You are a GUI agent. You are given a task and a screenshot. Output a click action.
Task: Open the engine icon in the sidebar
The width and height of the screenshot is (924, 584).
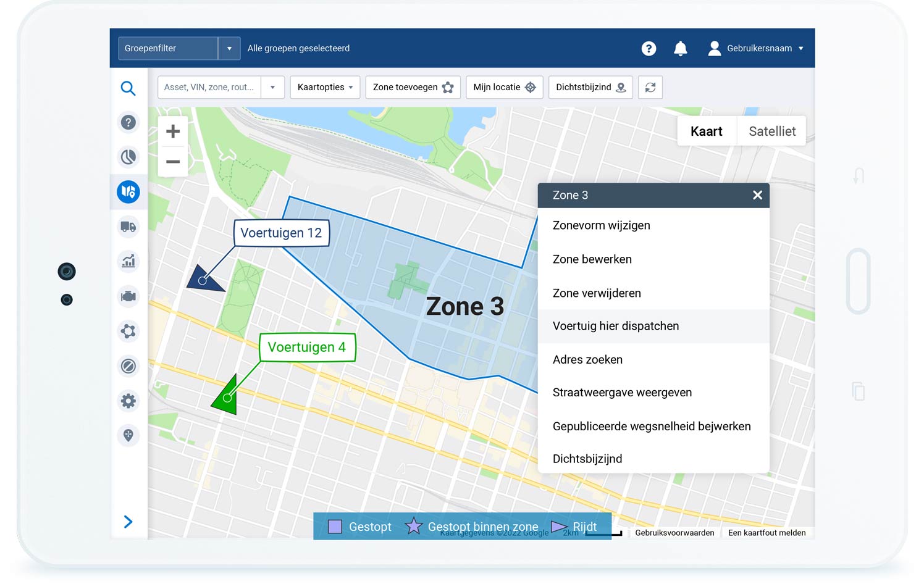click(128, 296)
